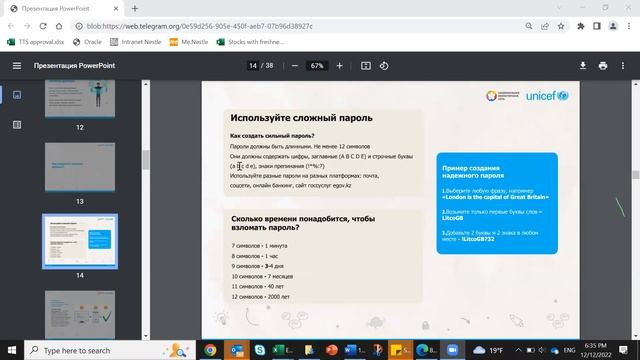Open the Oracle bookmark

(87, 42)
